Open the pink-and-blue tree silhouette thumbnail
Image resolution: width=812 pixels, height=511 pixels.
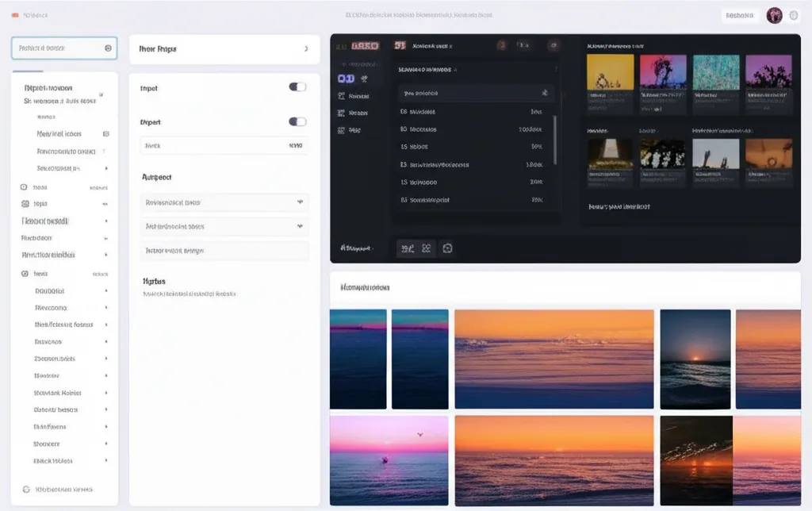[663, 72]
